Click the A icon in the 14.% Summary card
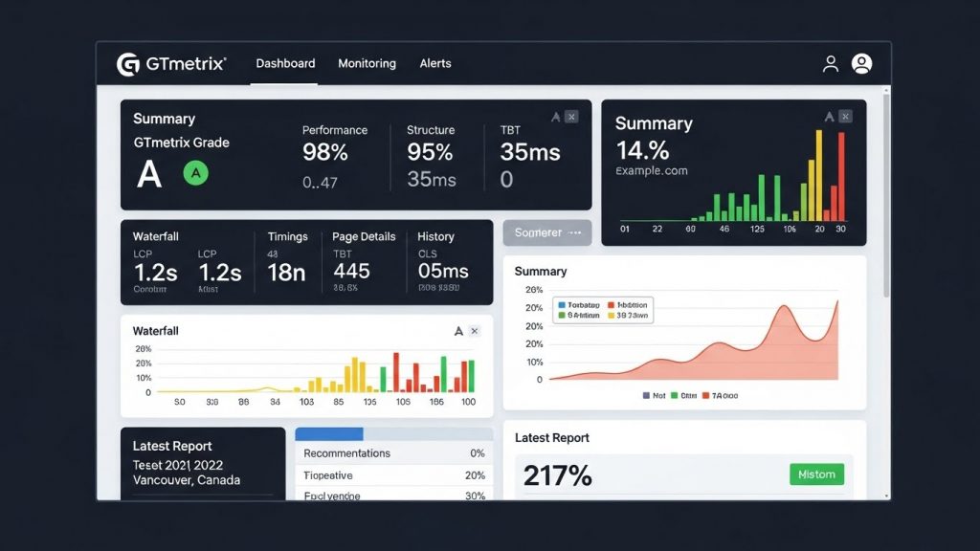 (x=830, y=117)
